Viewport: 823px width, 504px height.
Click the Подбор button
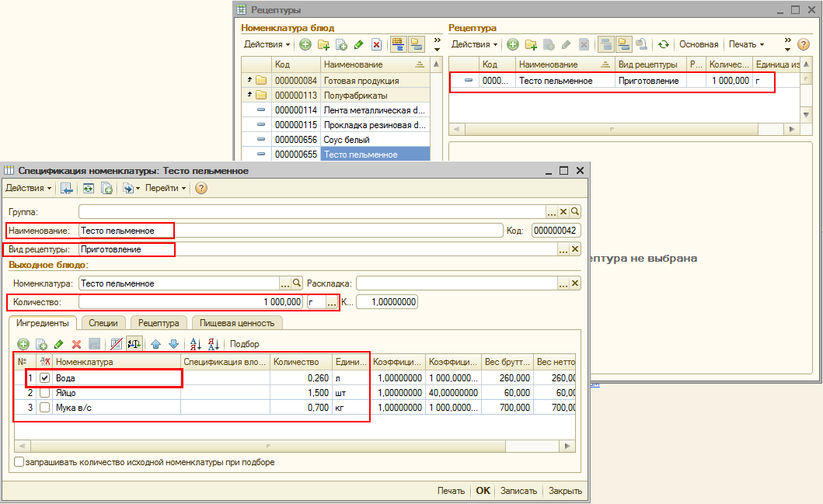coord(245,344)
